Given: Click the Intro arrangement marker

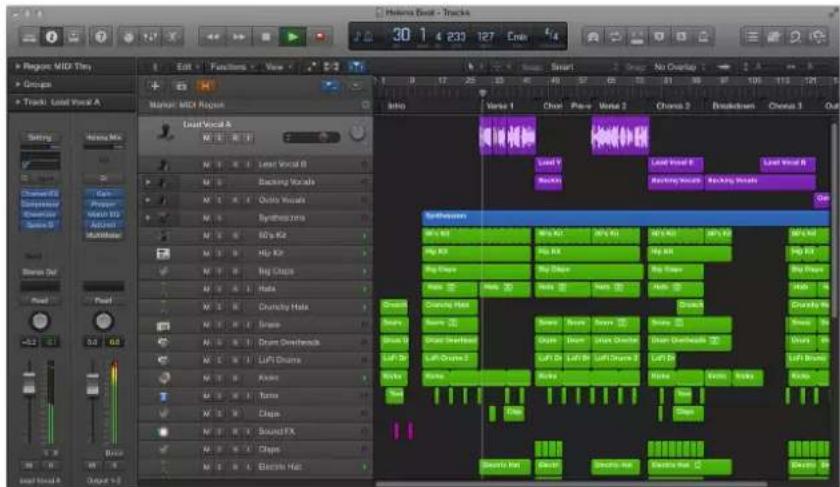Looking at the screenshot, I should [x=396, y=106].
